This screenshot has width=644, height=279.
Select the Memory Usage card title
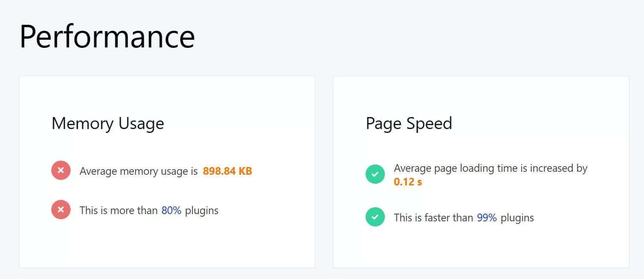108,123
